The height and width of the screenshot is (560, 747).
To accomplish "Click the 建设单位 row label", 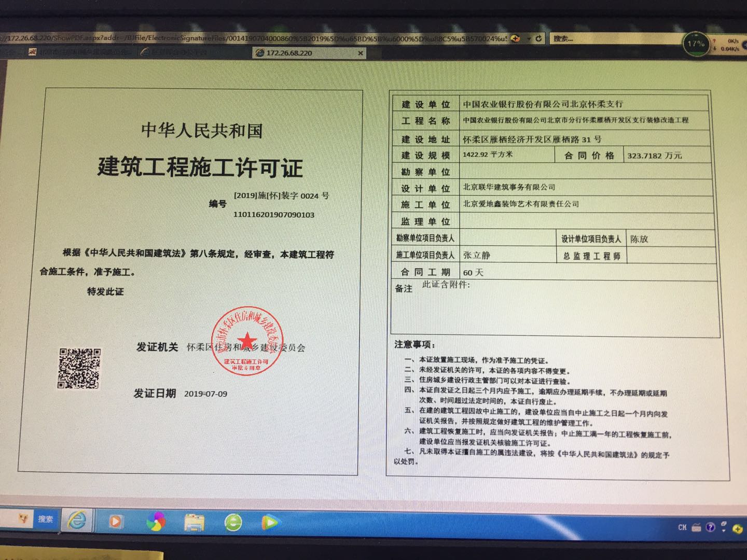I will (425, 104).
